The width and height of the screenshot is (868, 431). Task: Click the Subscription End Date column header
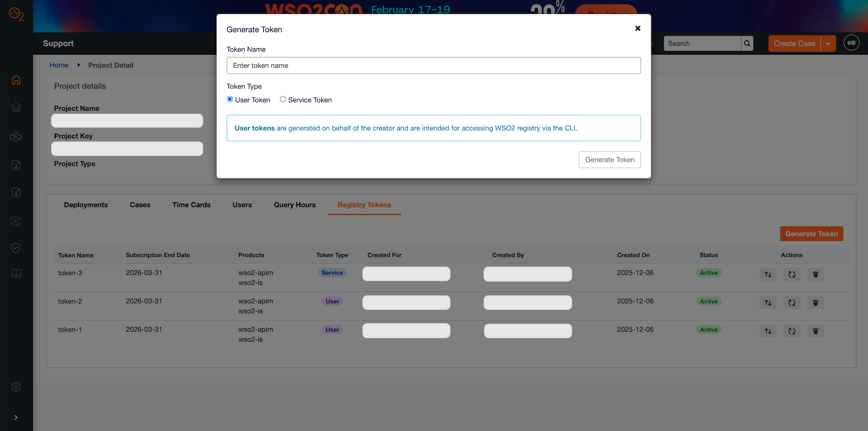pos(158,255)
